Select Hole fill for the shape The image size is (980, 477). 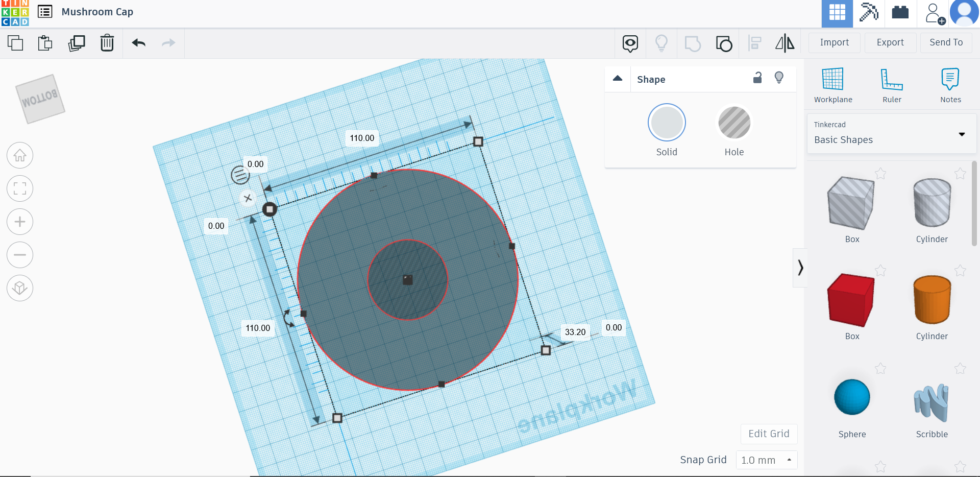(734, 123)
